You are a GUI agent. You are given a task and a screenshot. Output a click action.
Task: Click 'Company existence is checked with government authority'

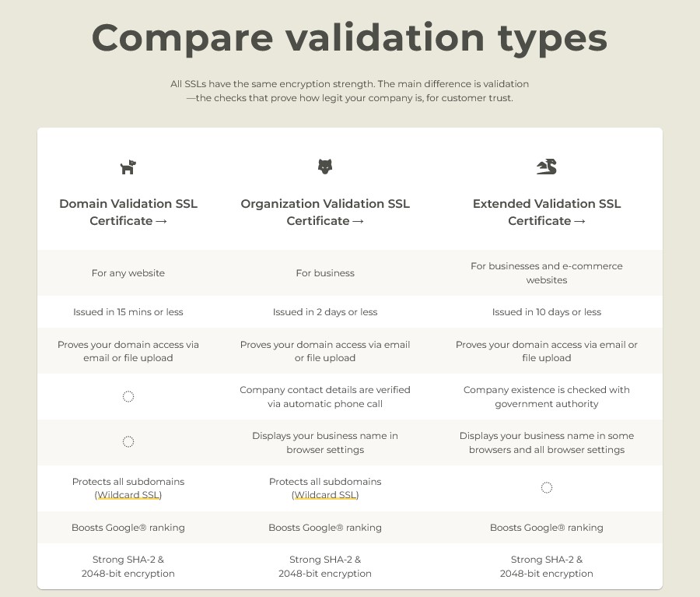pyautogui.click(x=547, y=397)
